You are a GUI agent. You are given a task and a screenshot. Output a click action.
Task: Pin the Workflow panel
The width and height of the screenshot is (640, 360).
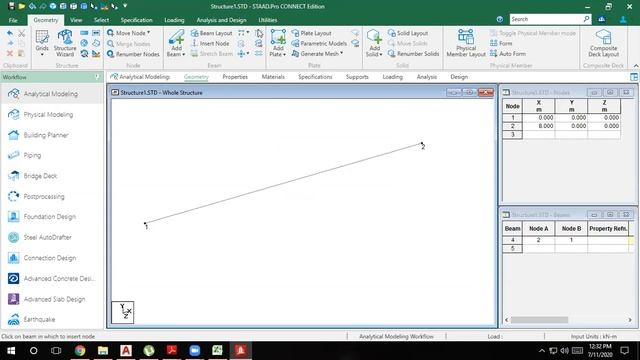tap(97, 77)
